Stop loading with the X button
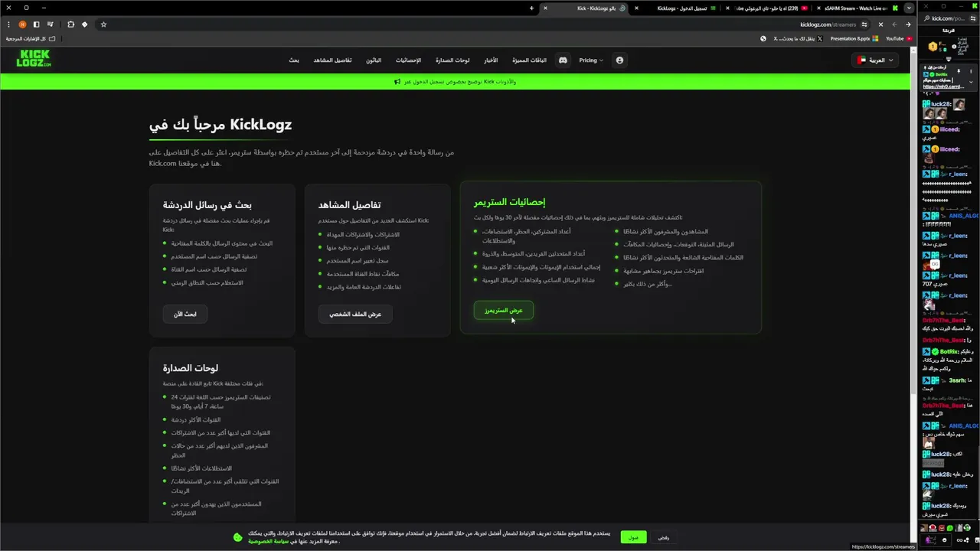The height and width of the screenshot is (551, 980). point(880,24)
